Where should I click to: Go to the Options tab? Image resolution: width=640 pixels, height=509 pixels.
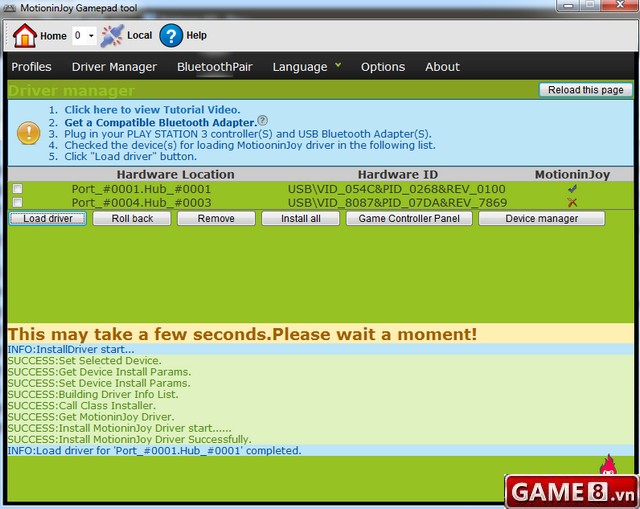tap(383, 67)
